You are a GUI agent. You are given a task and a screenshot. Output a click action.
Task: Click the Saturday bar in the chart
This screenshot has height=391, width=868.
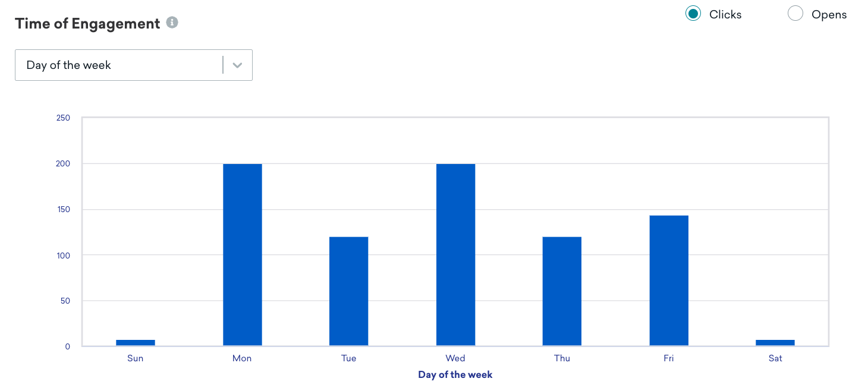tap(775, 343)
